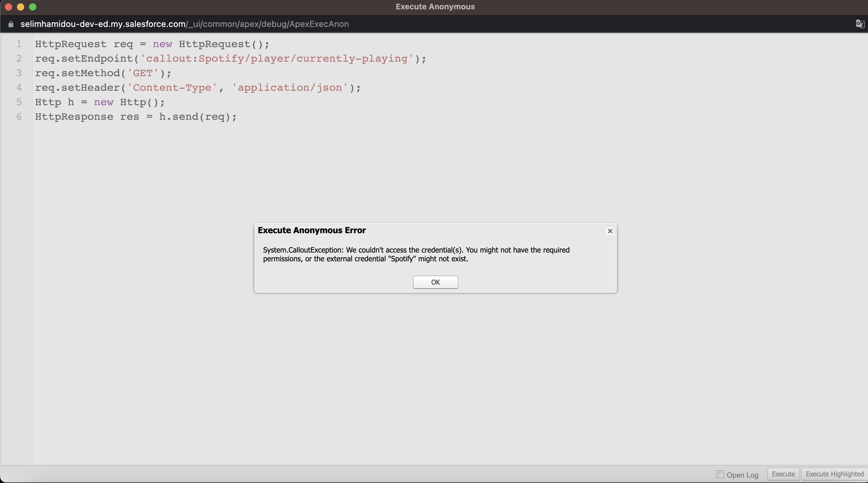Click the System.CalloutException error message text
Screen dimensions: 868x483
[416, 254]
